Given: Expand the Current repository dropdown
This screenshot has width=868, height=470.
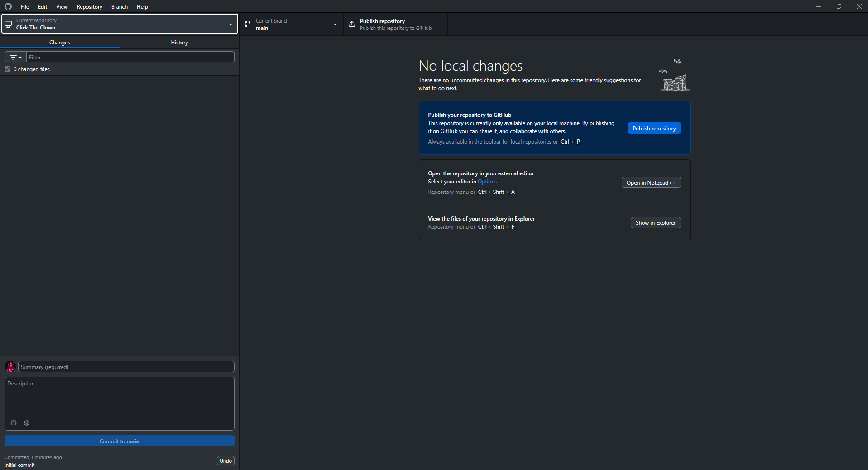Looking at the screenshot, I should [x=120, y=24].
